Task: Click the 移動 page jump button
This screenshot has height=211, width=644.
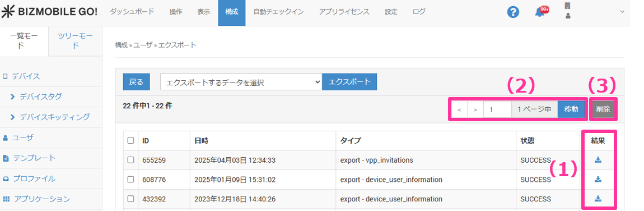Action: pos(571,110)
